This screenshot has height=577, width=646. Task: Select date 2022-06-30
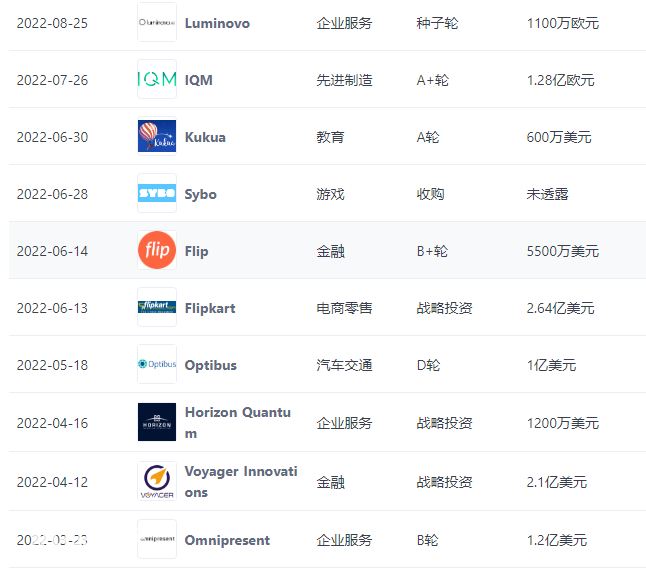pyautogui.click(x=52, y=137)
